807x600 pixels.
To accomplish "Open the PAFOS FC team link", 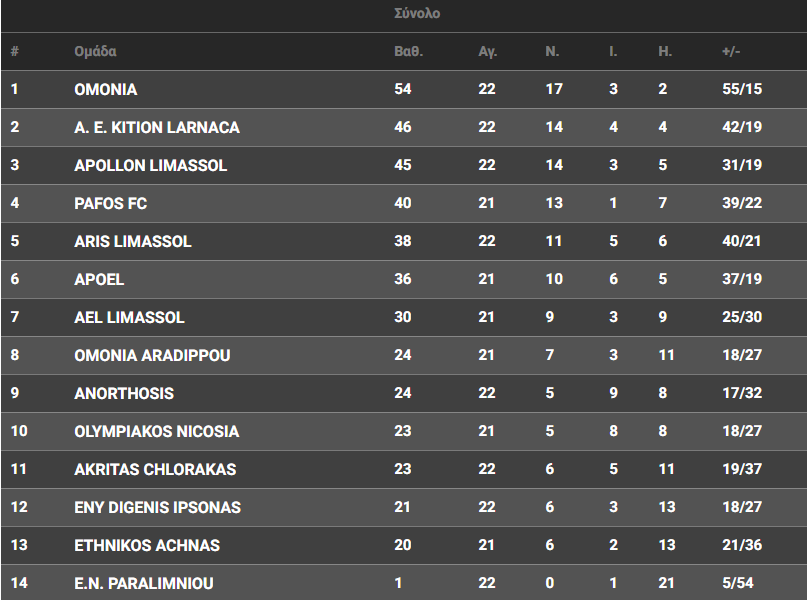I will point(111,204).
